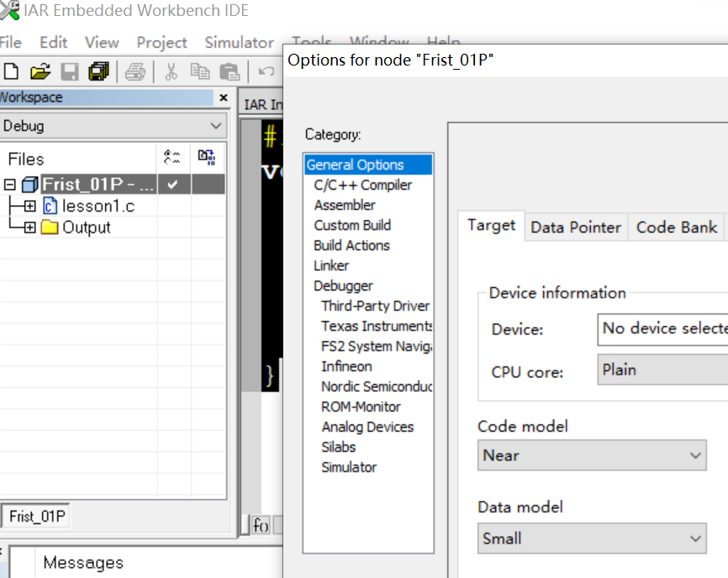Click the Save toolbar icon
Viewport: 728px width, 578px height.
[70, 72]
